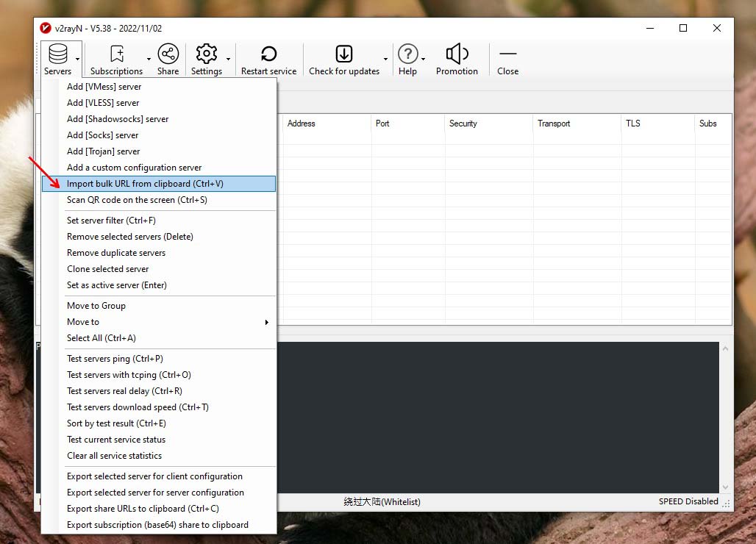Screen dimensions: 756x544
Task: Click Remove duplicate servers
Action: click(x=116, y=253)
